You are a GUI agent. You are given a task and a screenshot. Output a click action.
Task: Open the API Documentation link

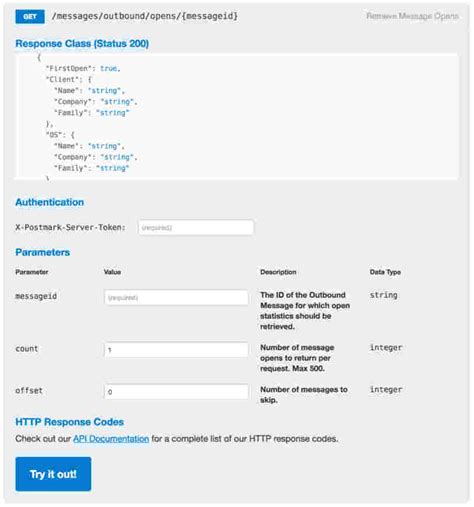point(111,439)
